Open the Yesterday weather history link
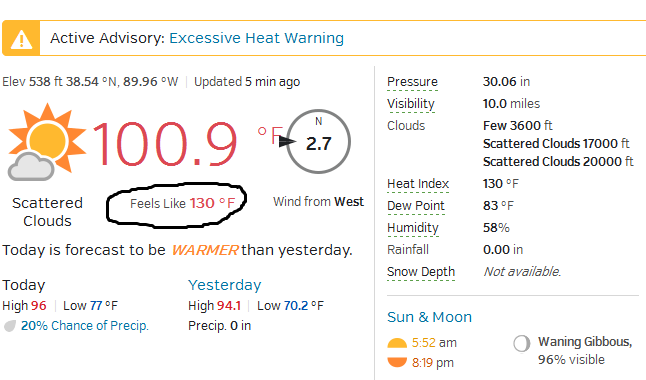This screenshot has height=380, width=646. pos(225,285)
